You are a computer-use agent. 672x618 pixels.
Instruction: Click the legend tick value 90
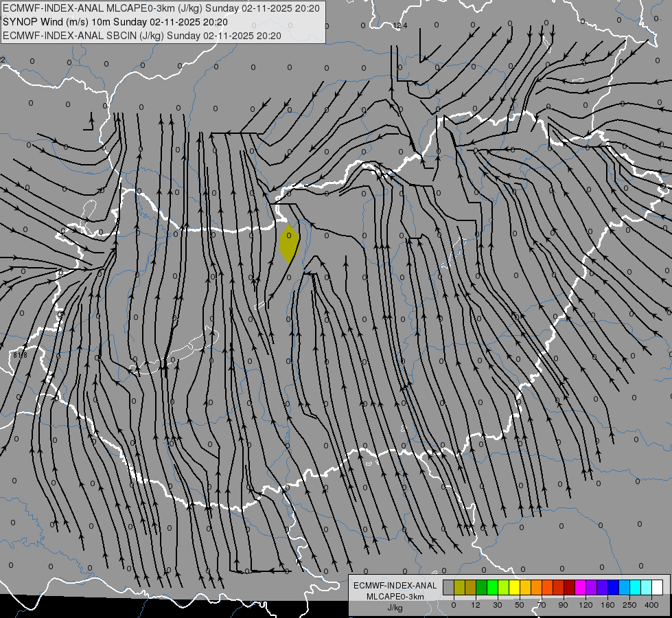563,605
